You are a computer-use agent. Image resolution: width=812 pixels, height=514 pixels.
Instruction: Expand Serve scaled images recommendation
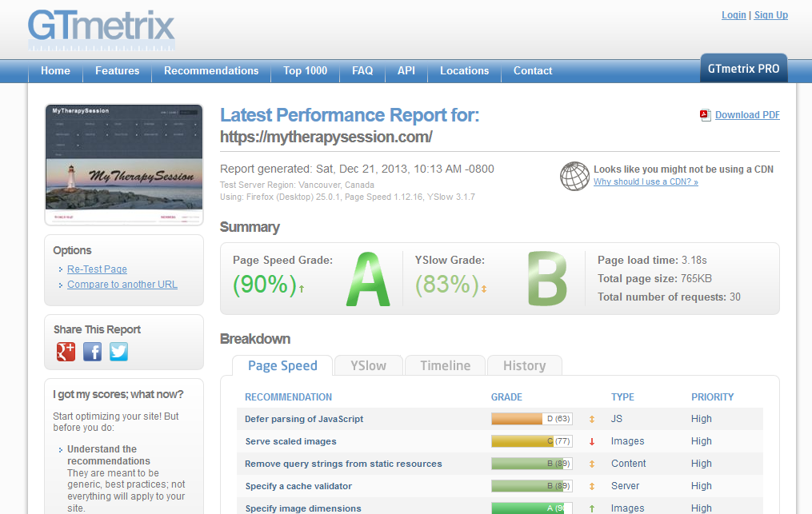290,441
